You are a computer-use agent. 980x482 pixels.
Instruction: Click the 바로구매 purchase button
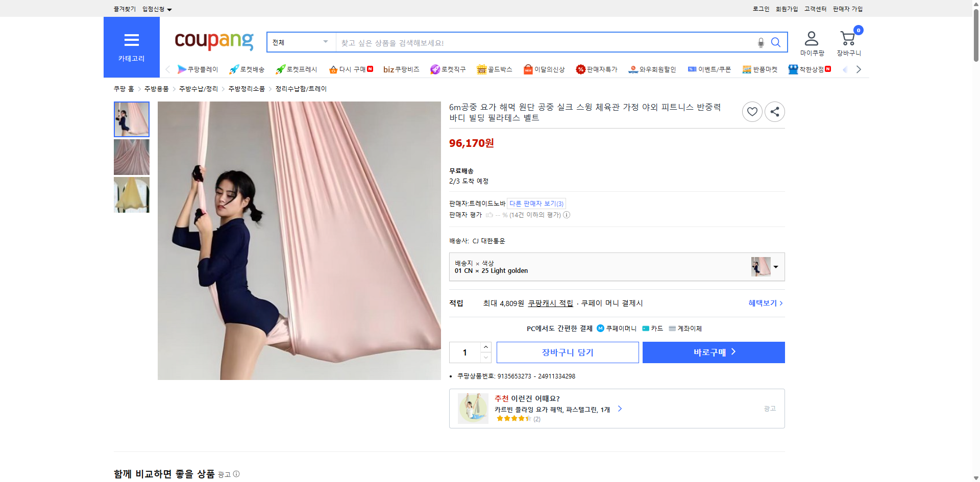713,352
